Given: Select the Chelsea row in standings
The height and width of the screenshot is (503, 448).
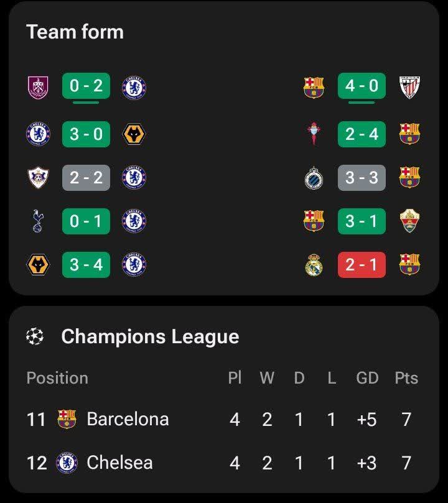Looking at the screenshot, I should (x=223, y=463).
